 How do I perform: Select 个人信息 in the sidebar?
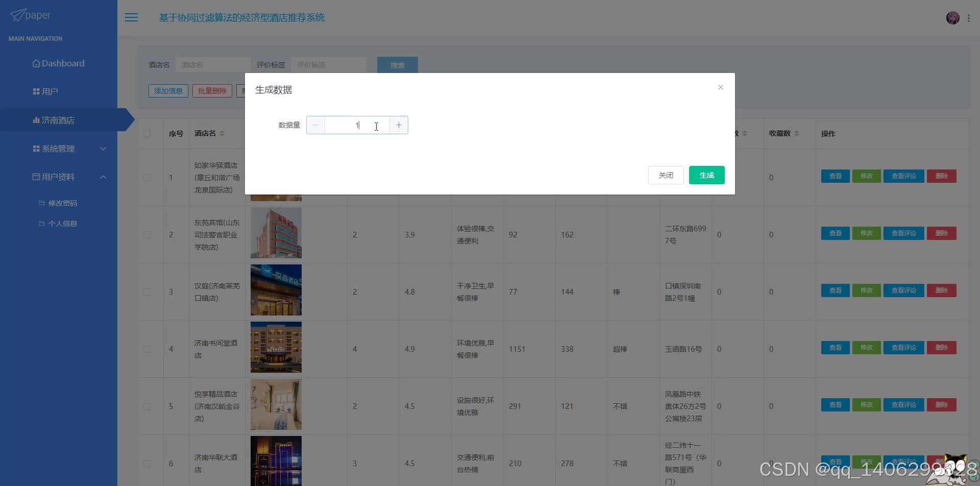(x=63, y=223)
